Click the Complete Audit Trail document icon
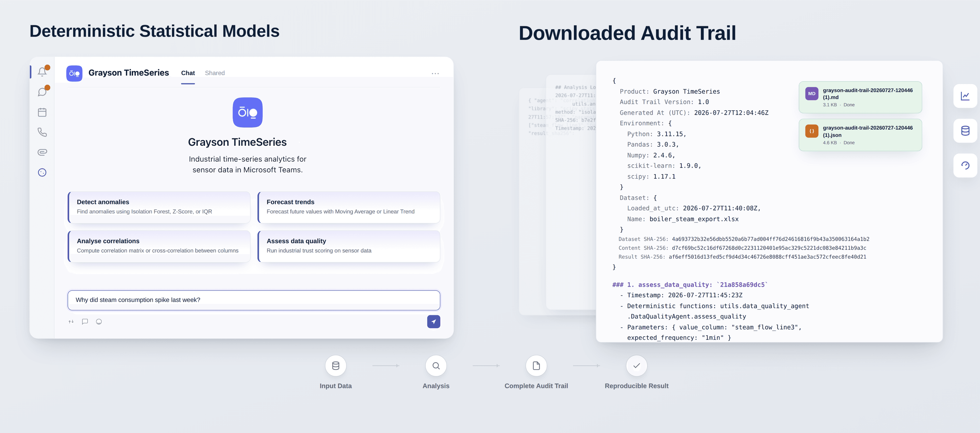980x433 pixels. coord(536,366)
